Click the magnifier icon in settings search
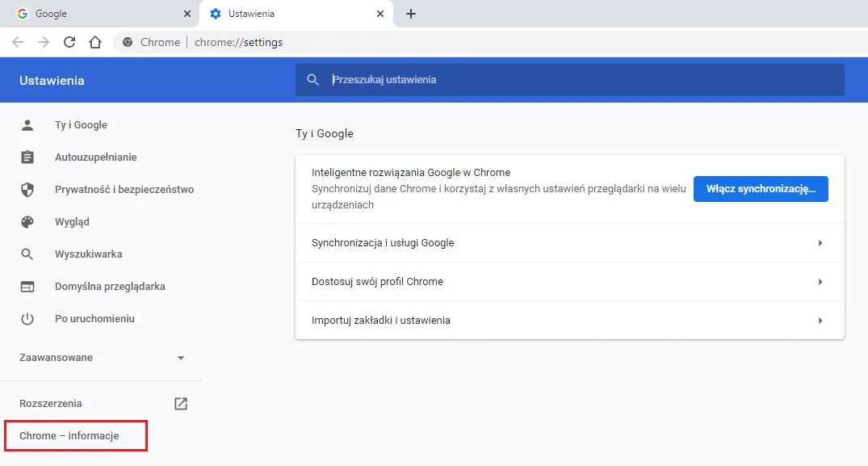 click(312, 80)
